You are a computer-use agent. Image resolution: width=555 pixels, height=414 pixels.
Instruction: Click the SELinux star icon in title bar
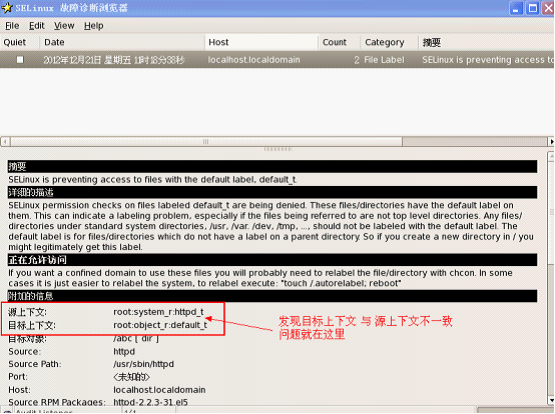7,8
